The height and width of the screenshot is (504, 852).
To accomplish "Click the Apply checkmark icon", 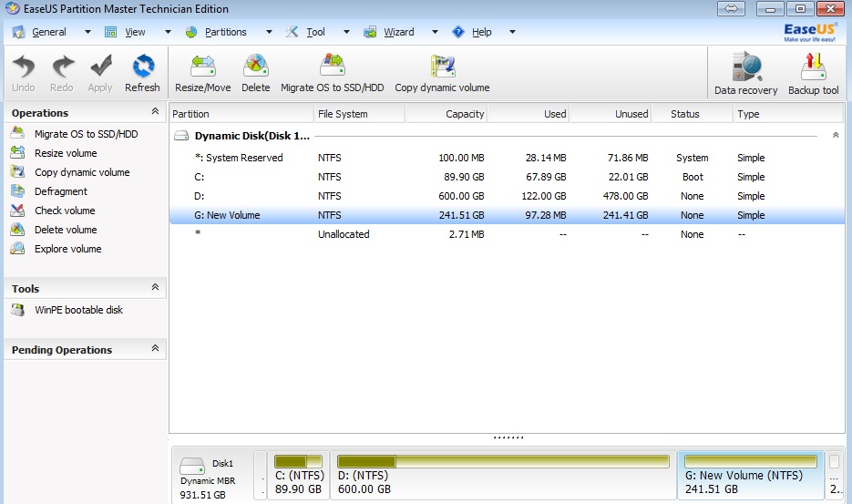I will [100, 67].
